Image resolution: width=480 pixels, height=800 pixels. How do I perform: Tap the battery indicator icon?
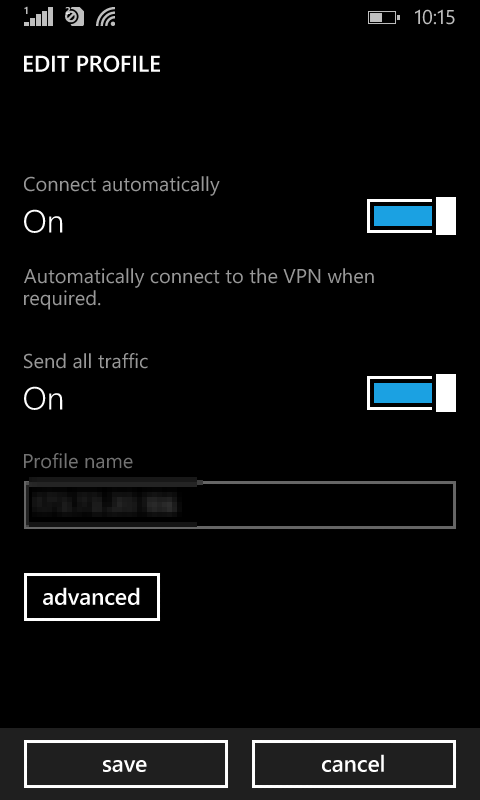click(384, 18)
